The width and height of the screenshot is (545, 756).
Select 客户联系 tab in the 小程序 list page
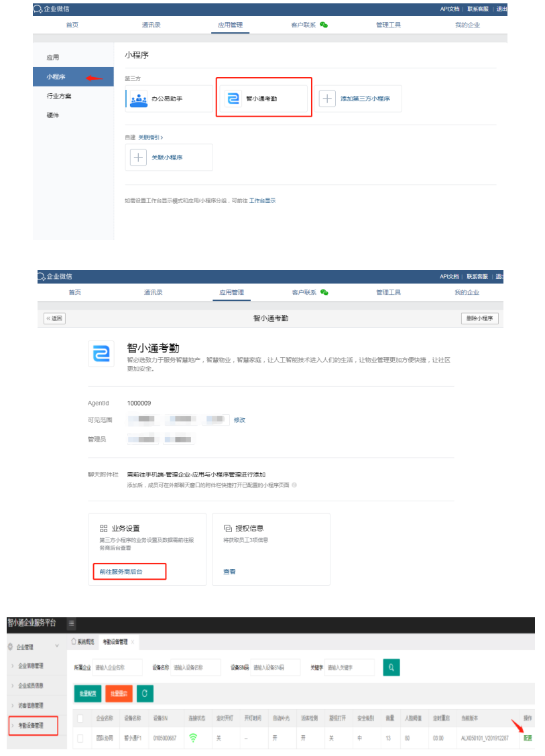pos(309,25)
